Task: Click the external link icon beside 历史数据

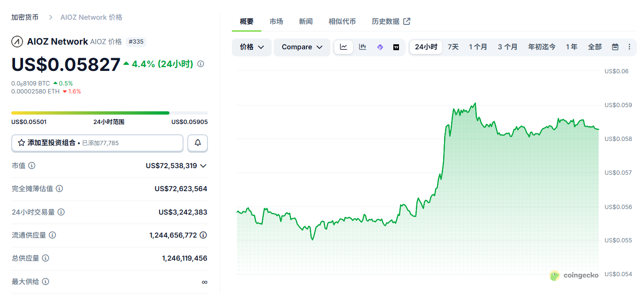Action: (407, 21)
